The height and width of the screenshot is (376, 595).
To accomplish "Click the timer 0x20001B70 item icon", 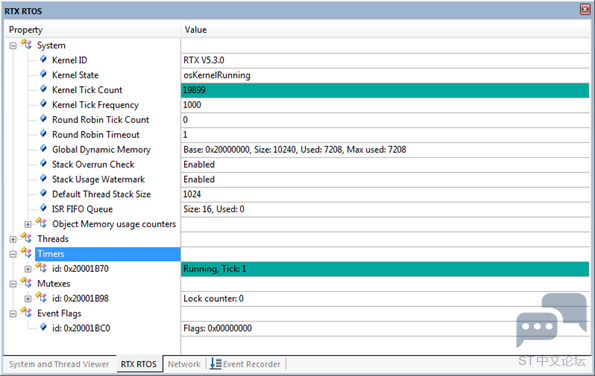I will pyautogui.click(x=41, y=267).
